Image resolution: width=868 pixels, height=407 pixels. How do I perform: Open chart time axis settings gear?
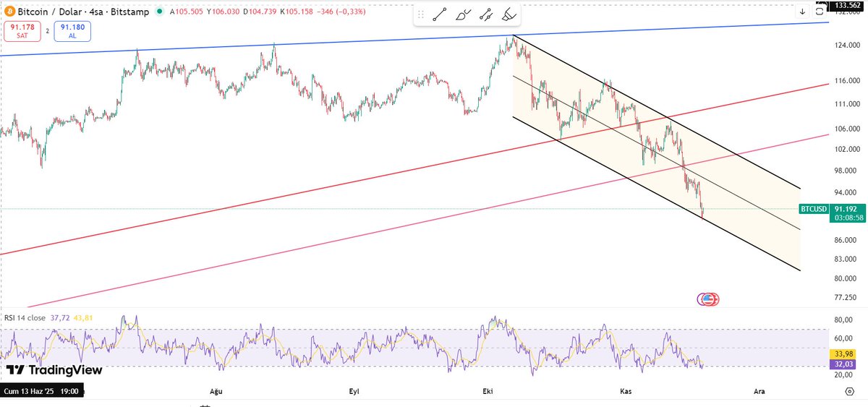pos(849,391)
